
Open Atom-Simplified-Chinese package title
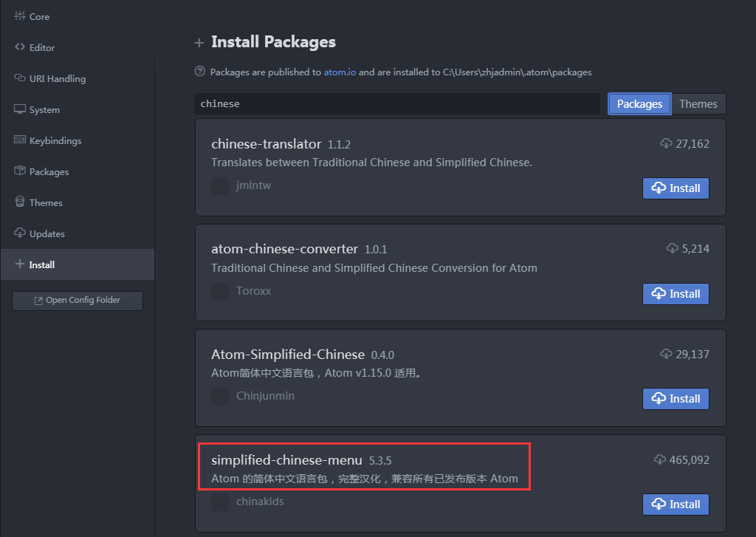point(288,355)
